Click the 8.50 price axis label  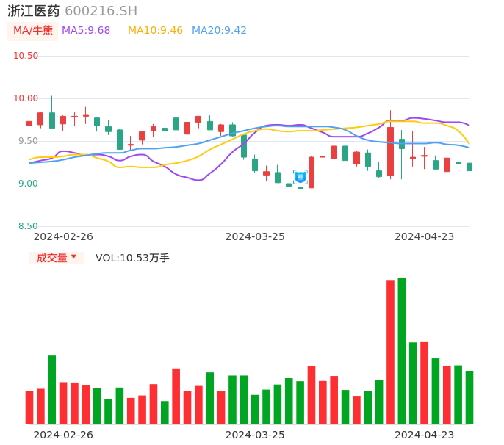[x=28, y=226]
